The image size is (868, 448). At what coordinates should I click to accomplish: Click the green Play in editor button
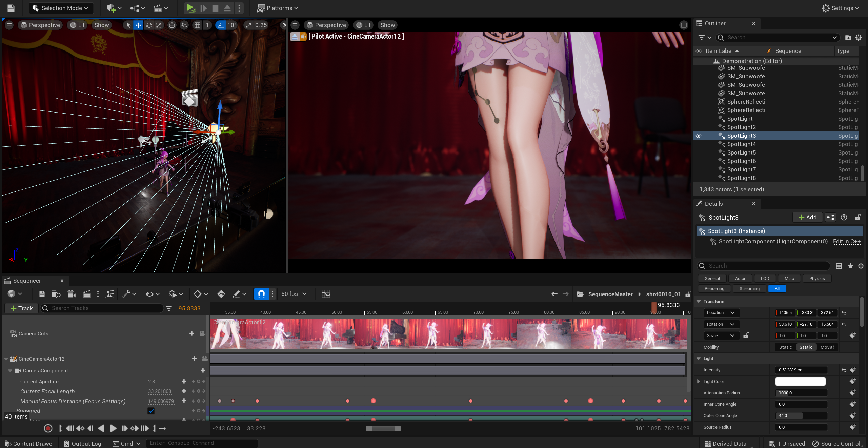pos(191,8)
